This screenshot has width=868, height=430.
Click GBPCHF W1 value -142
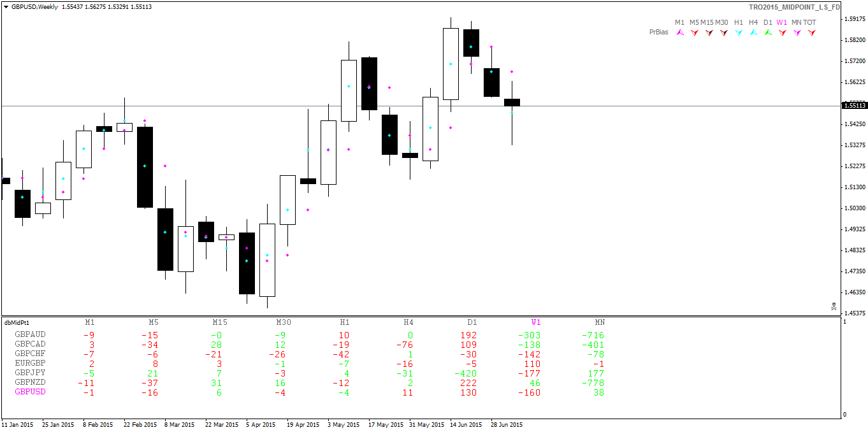pos(529,354)
